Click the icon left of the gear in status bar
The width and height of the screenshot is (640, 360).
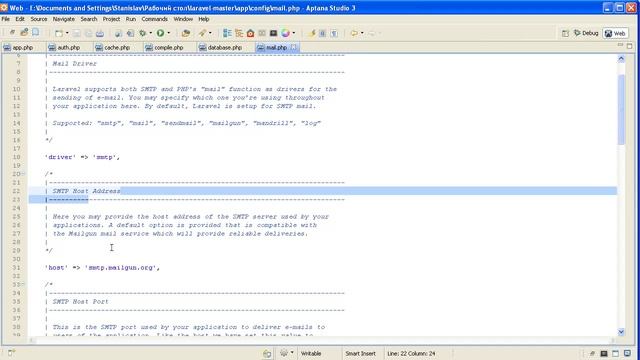pos(267,353)
